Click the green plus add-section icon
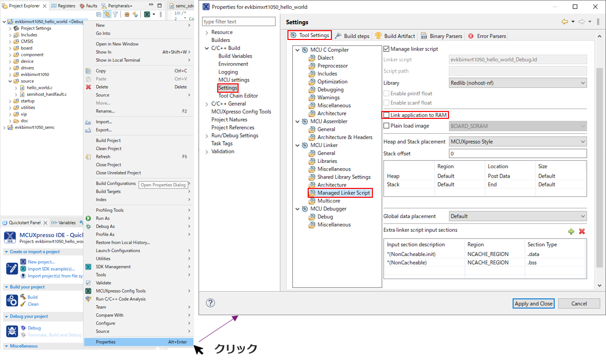Viewport: 606px width, 364px height. click(571, 231)
